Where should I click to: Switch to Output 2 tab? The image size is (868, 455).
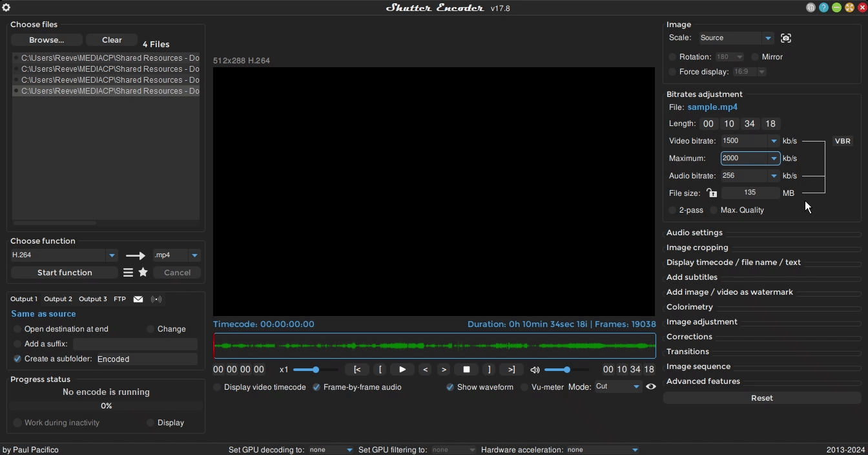pyautogui.click(x=58, y=299)
